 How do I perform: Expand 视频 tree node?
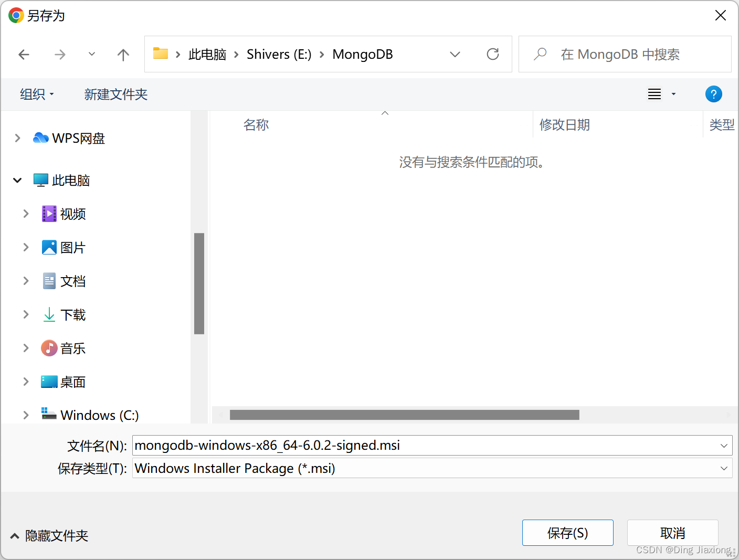point(26,214)
